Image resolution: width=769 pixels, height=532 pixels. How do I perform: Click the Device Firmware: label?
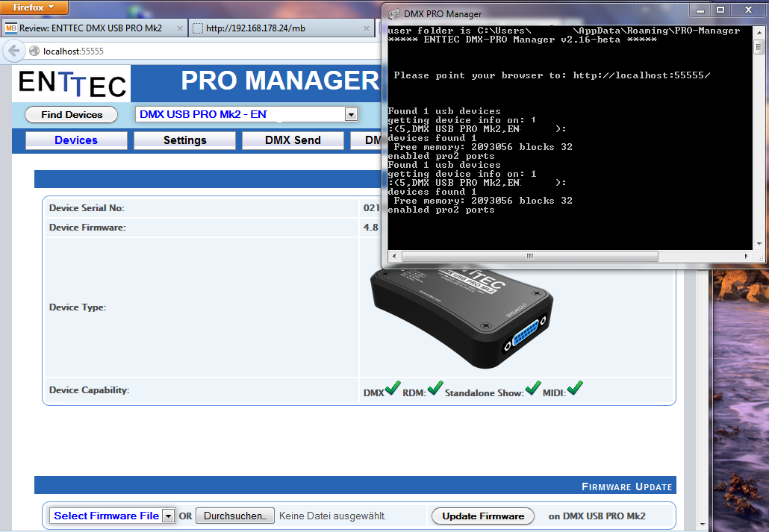coord(87,228)
